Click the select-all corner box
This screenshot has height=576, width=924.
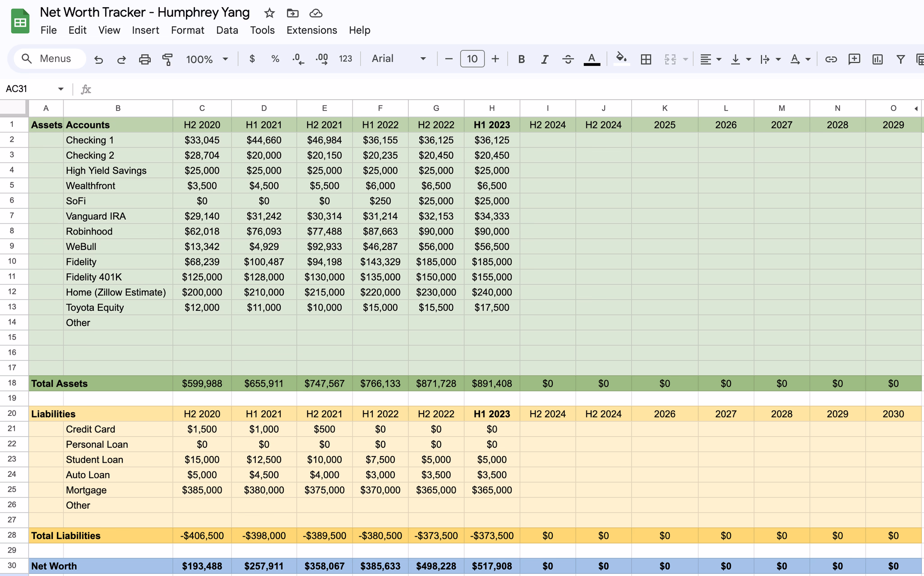click(14, 108)
